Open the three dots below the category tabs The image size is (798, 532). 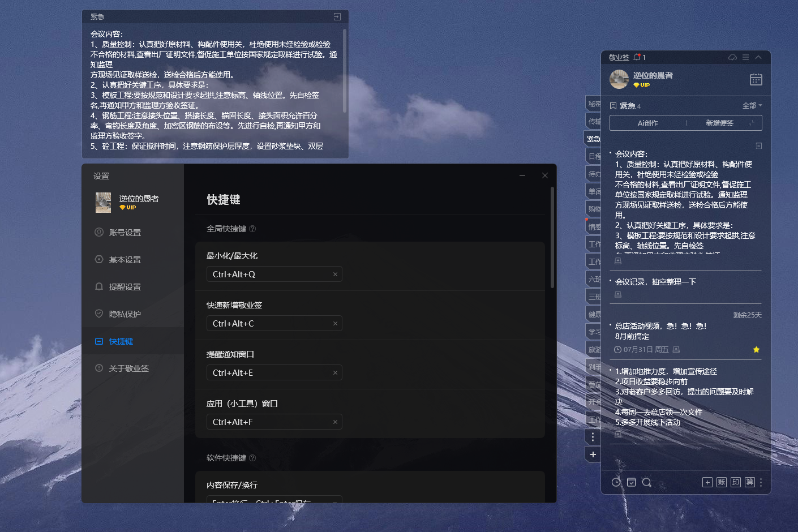pos(593,437)
